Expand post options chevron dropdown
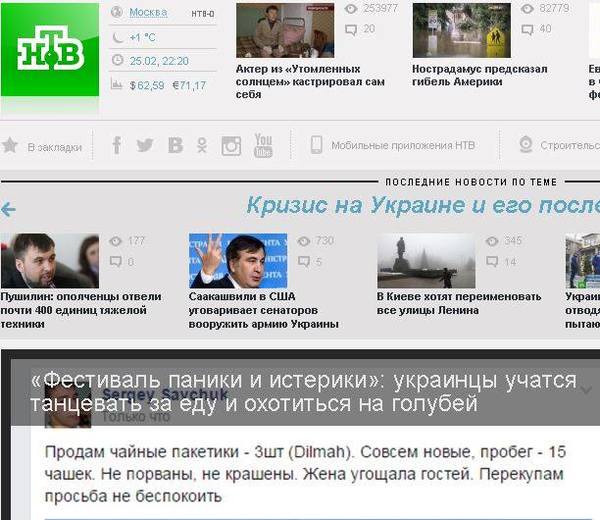 click(x=586, y=390)
